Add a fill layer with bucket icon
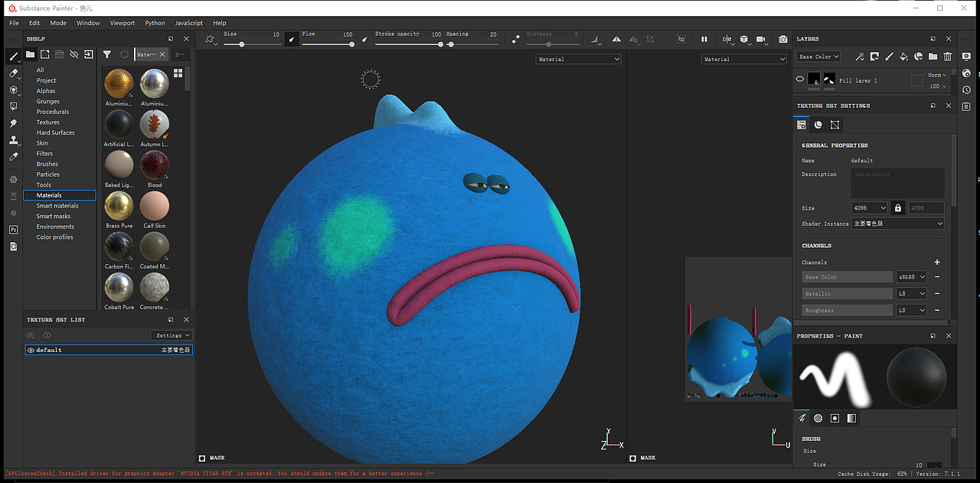This screenshot has height=483, width=980. pos(903,57)
